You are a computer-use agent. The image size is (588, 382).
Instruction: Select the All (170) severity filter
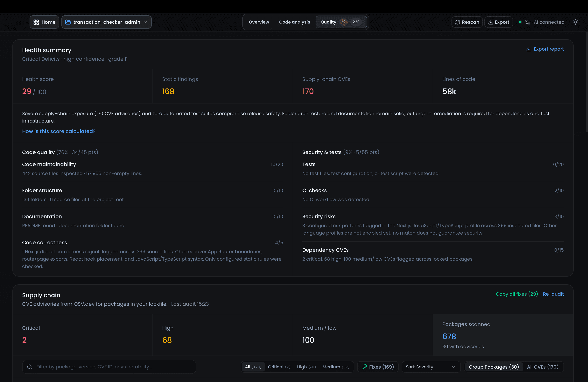click(x=253, y=367)
